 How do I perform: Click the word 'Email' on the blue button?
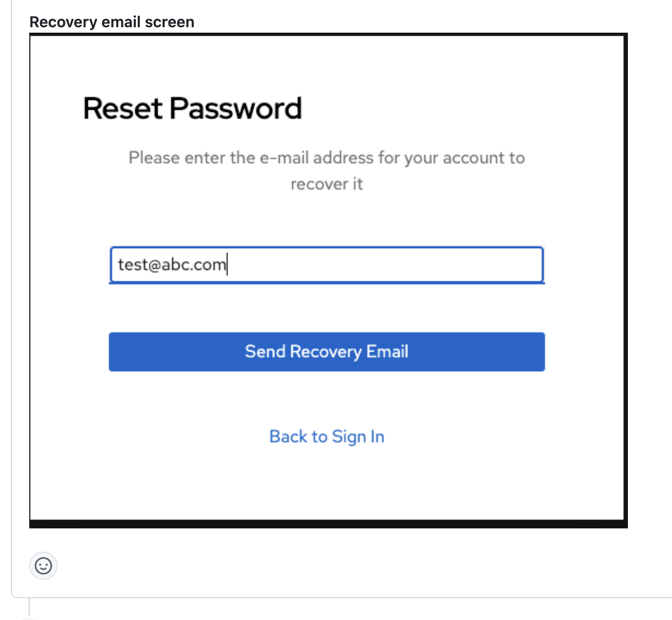click(387, 352)
